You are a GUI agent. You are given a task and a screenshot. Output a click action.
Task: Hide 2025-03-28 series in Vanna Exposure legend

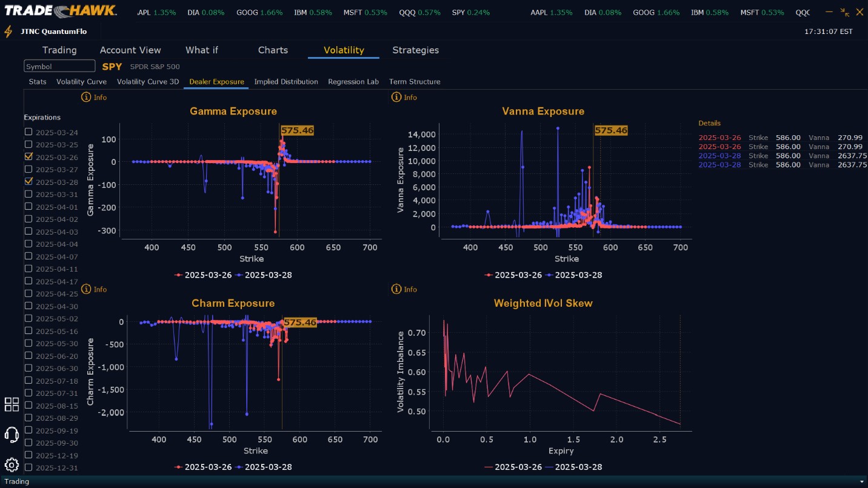574,275
